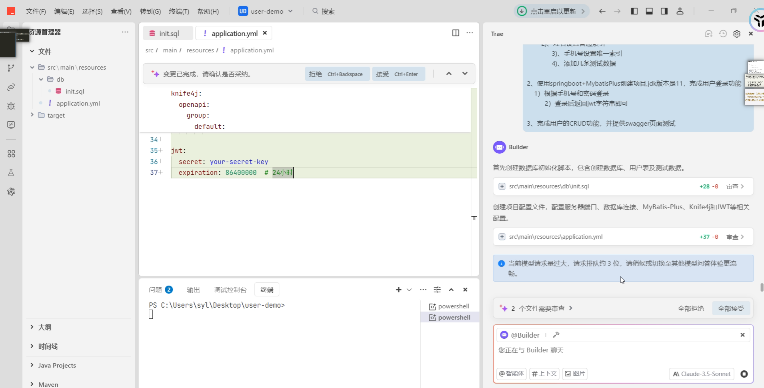Click the accept button (Ctrl+Enter)
This screenshot has width=764, height=388.
pos(398,74)
